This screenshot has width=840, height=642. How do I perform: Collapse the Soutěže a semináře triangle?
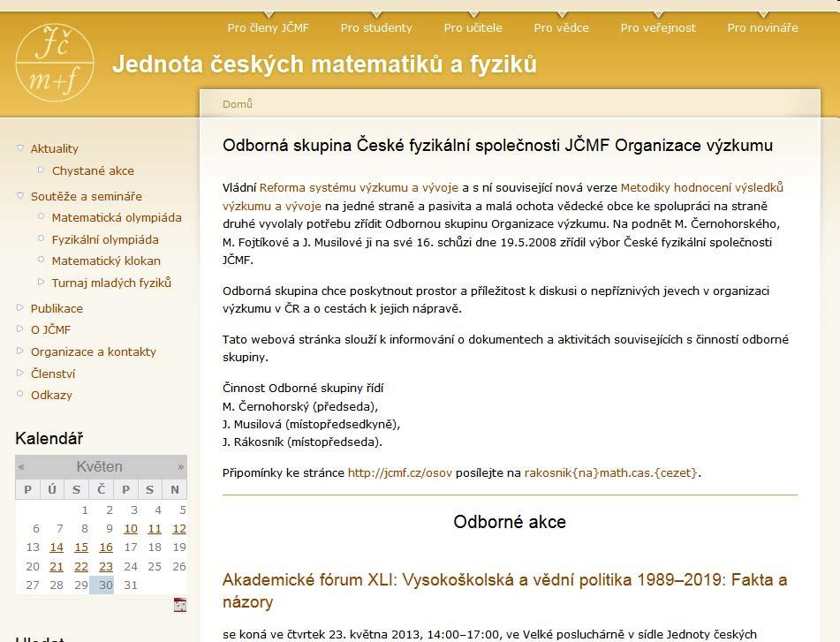point(20,195)
